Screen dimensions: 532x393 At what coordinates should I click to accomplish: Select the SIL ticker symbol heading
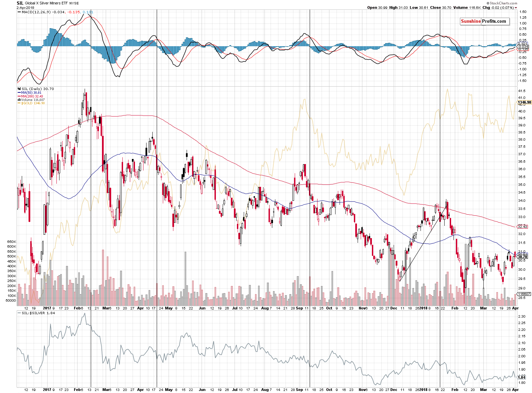click(x=20, y=3)
